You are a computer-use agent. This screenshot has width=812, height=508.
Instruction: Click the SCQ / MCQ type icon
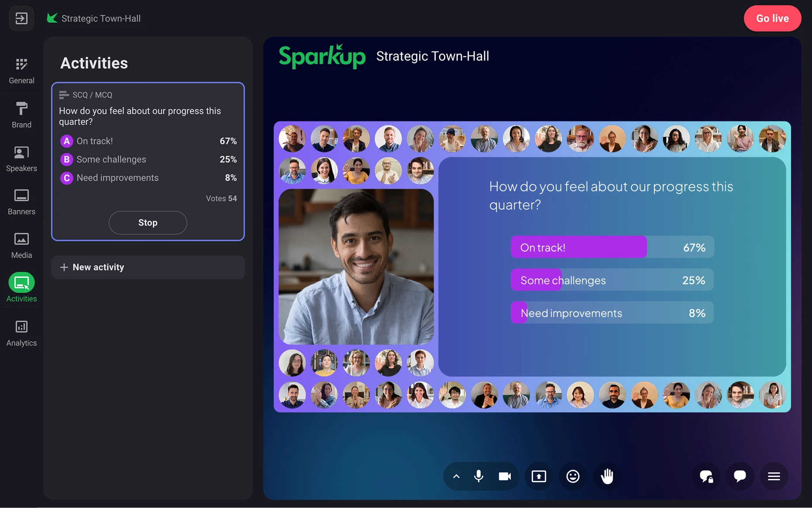coord(64,95)
